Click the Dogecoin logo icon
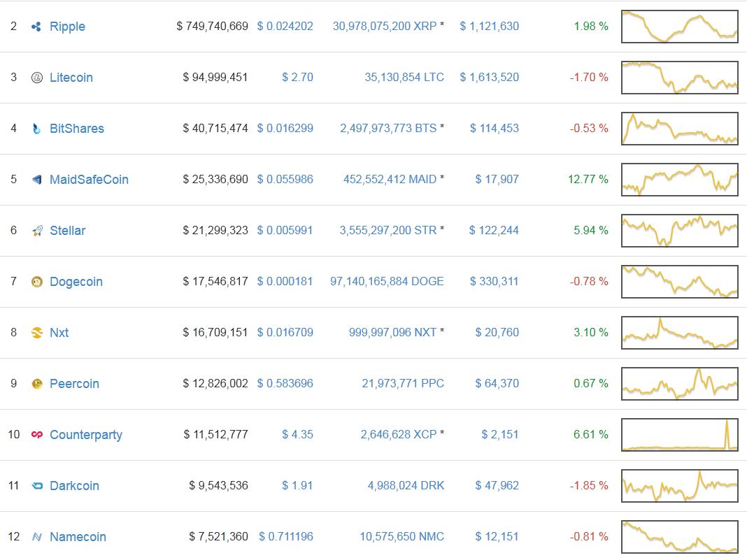The width and height of the screenshot is (747, 560). [36, 282]
